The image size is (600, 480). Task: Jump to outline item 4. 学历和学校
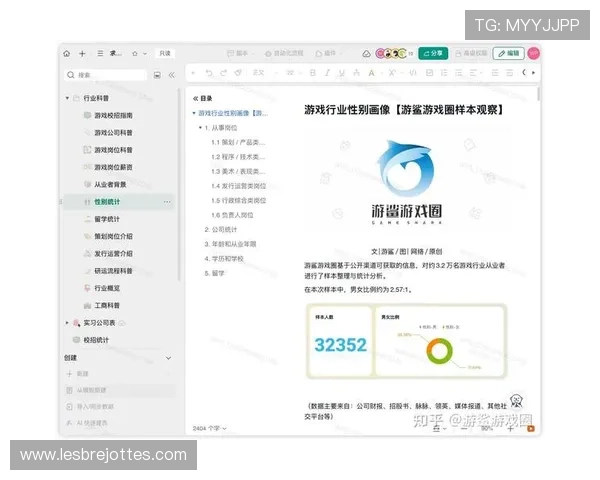tap(224, 259)
